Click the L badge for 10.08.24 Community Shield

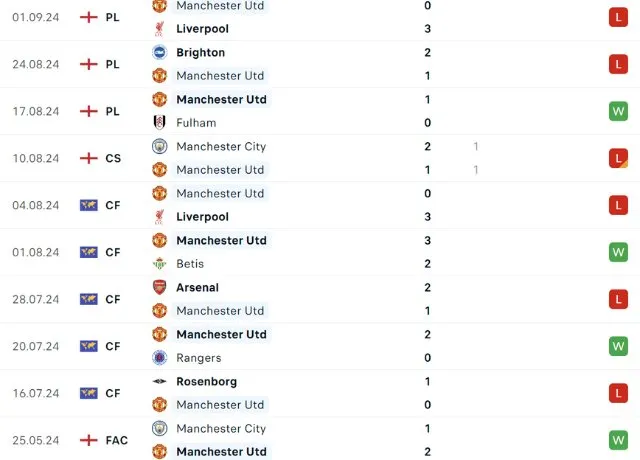pos(619,158)
